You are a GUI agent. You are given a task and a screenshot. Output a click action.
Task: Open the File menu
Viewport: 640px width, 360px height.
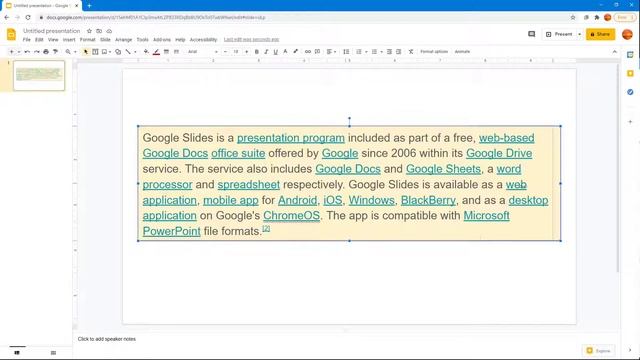point(27,40)
